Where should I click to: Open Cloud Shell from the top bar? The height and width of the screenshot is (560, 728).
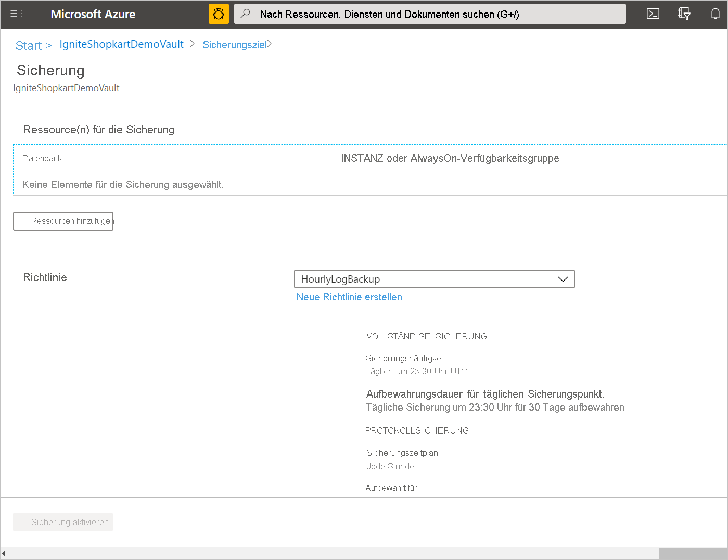coord(653,14)
